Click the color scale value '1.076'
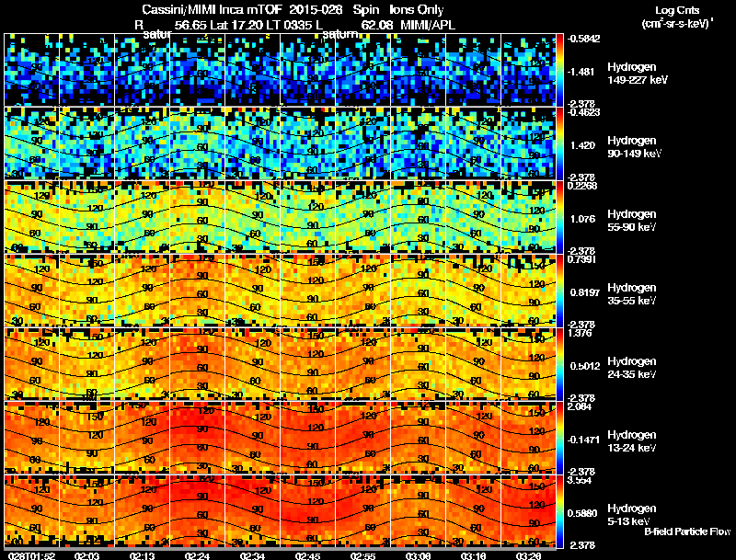Viewport: 736px width, 560px height. coord(582,219)
